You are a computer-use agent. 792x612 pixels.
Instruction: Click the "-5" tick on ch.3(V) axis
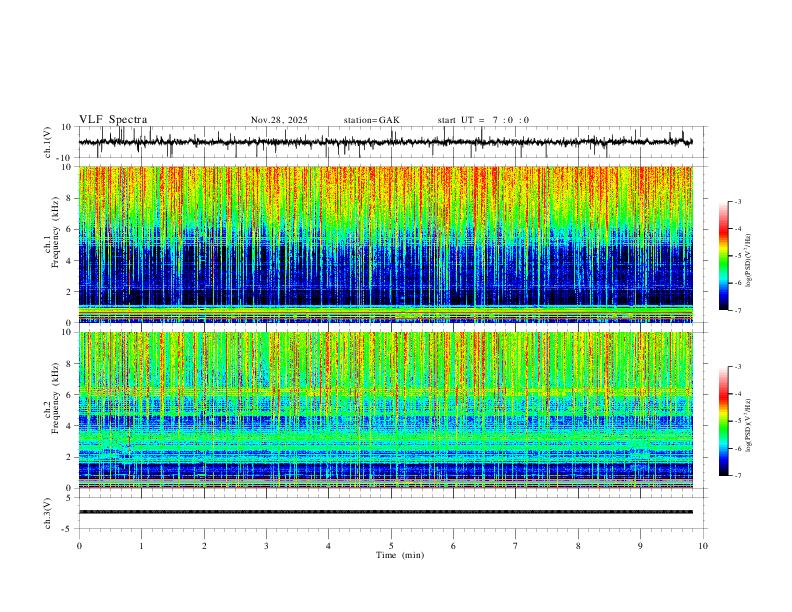[x=68, y=529]
